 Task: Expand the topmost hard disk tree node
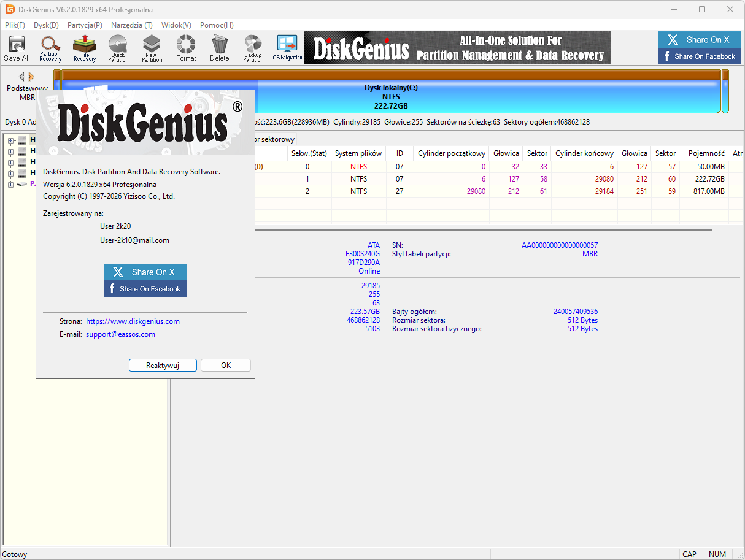[10, 140]
